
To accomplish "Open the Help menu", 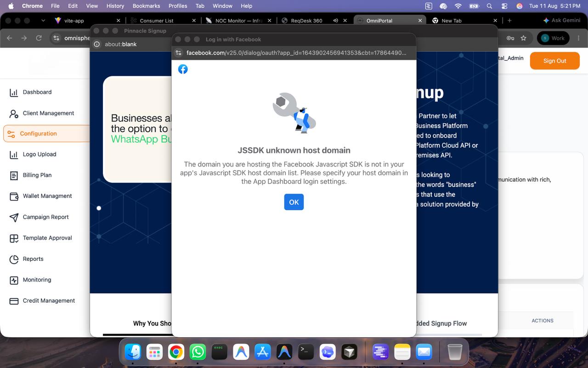I will tap(247, 6).
